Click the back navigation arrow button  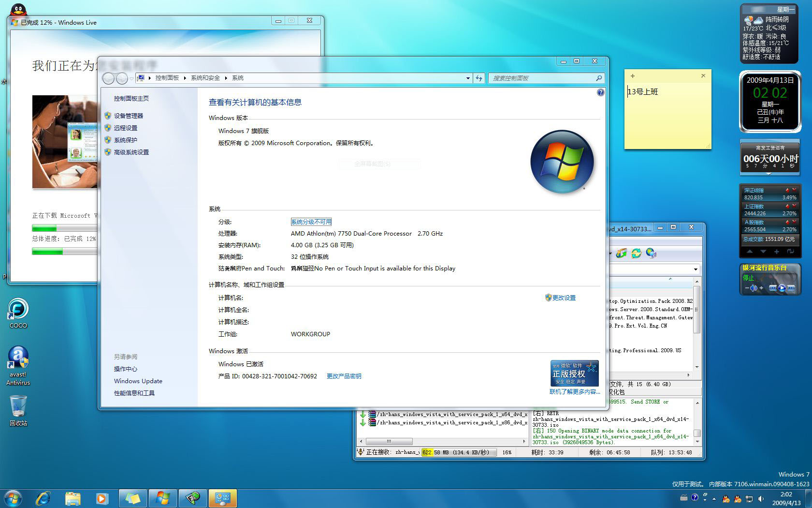pyautogui.click(x=109, y=78)
